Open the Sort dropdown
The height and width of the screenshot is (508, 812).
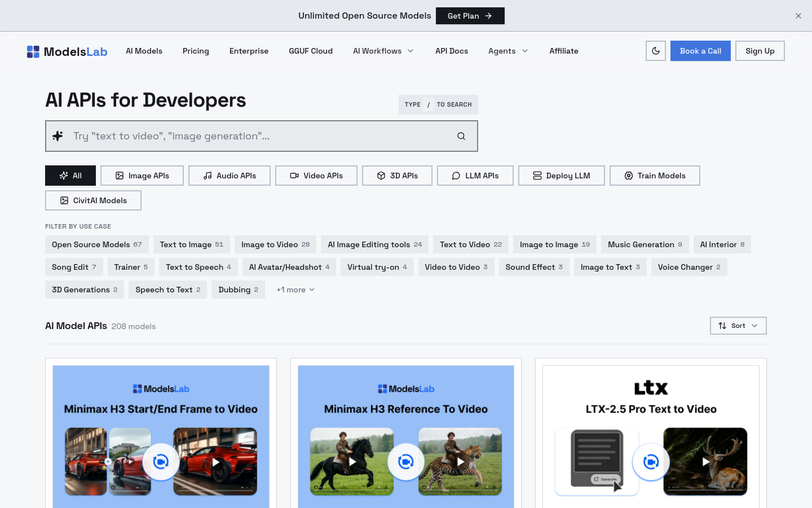tap(738, 326)
